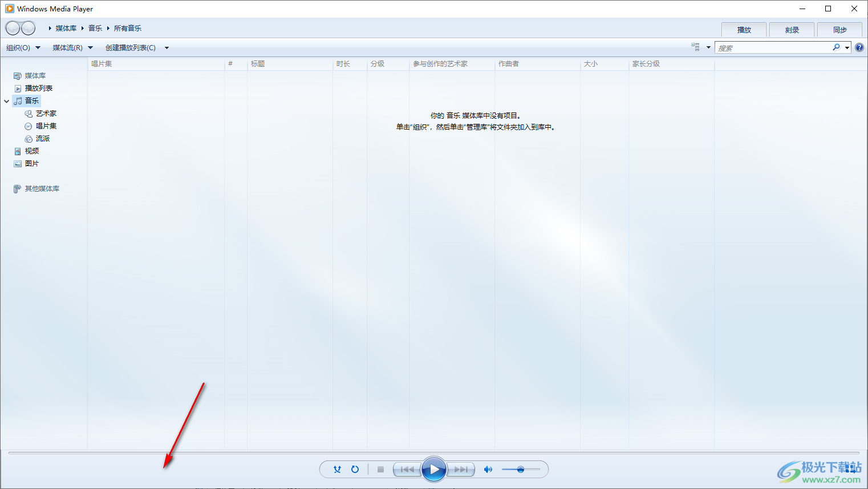Select 视频 in the navigation tree

32,151
